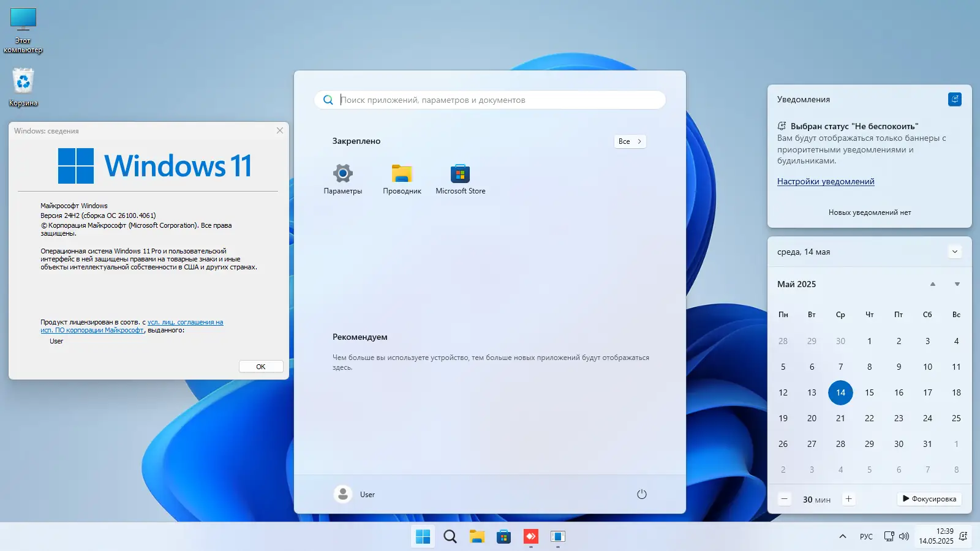Open the red AnyDesk icon on the taskbar

click(x=530, y=536)
